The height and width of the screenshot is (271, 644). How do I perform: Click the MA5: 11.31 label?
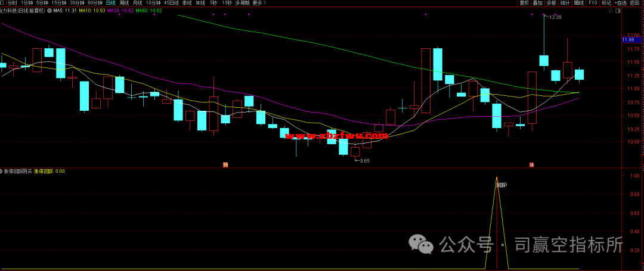tap(66, 11)
